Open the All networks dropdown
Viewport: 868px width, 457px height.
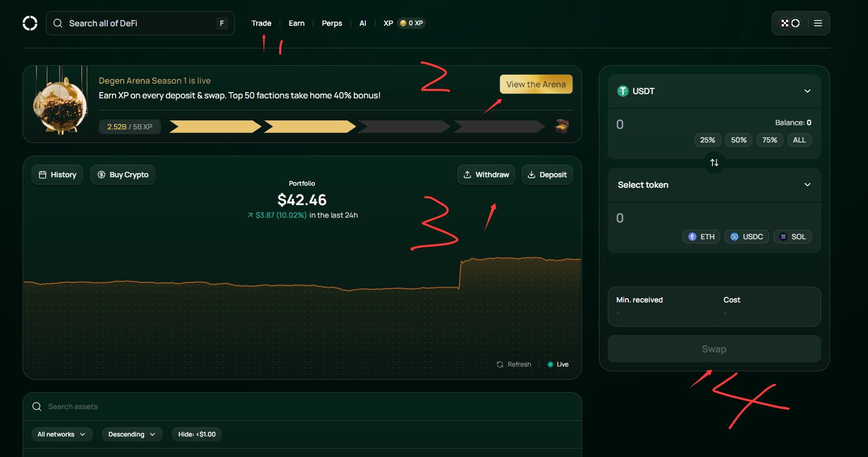pyautogui.click(x=62, y=434)
